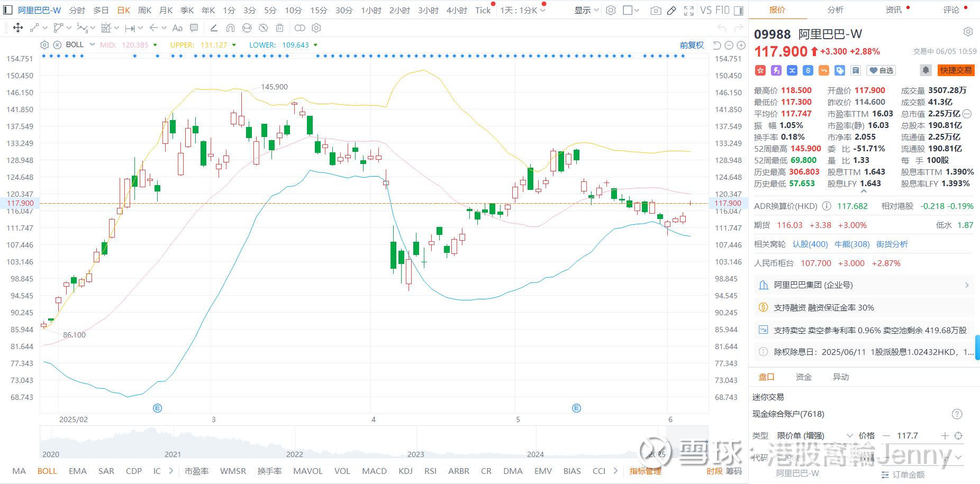This screenshot has height=484, width=980.
Task: Click the price alert bell icon
Action: 925,70
